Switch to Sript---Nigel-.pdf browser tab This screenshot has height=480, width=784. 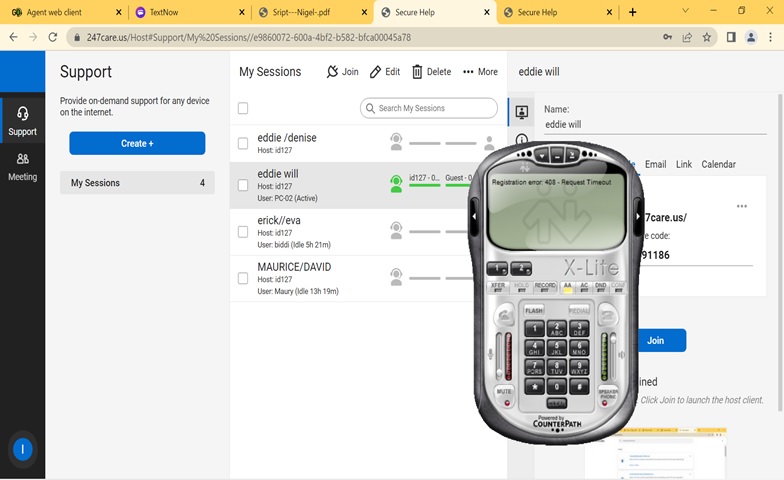312,12
